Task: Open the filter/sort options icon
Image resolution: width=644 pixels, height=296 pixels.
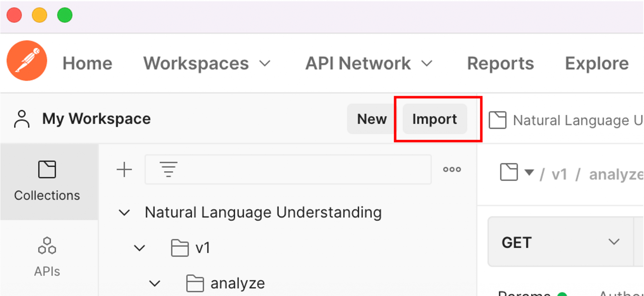Action: coord(169,170)
